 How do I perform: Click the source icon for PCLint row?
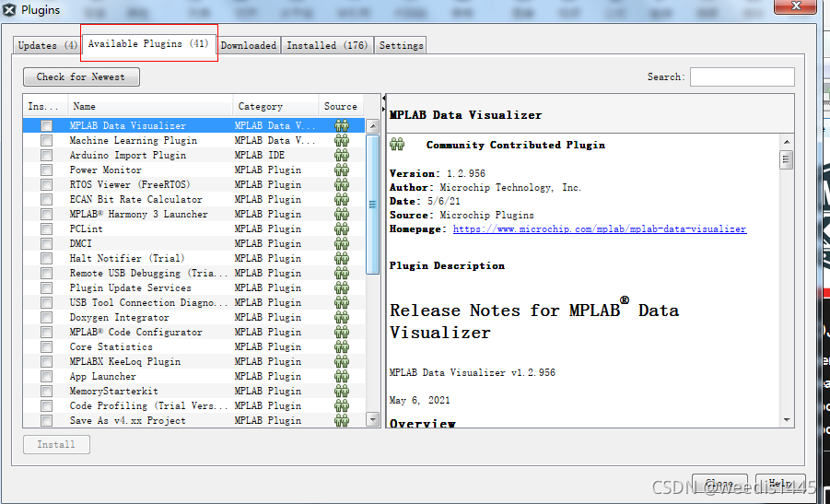pos(342,229)
